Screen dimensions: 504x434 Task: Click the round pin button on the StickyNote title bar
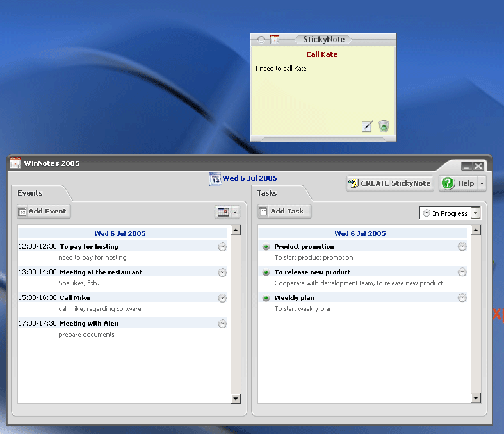(261, 40)
